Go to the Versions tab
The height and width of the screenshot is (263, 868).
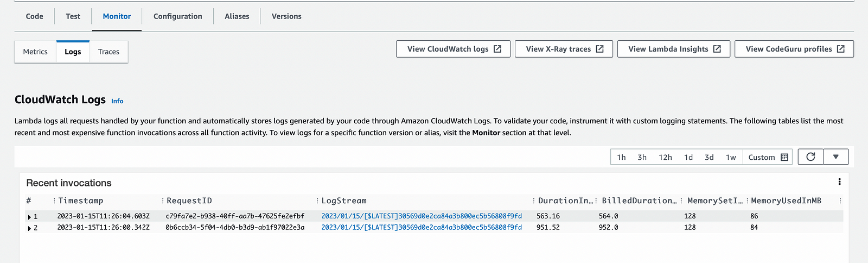(x=286, y=16)
